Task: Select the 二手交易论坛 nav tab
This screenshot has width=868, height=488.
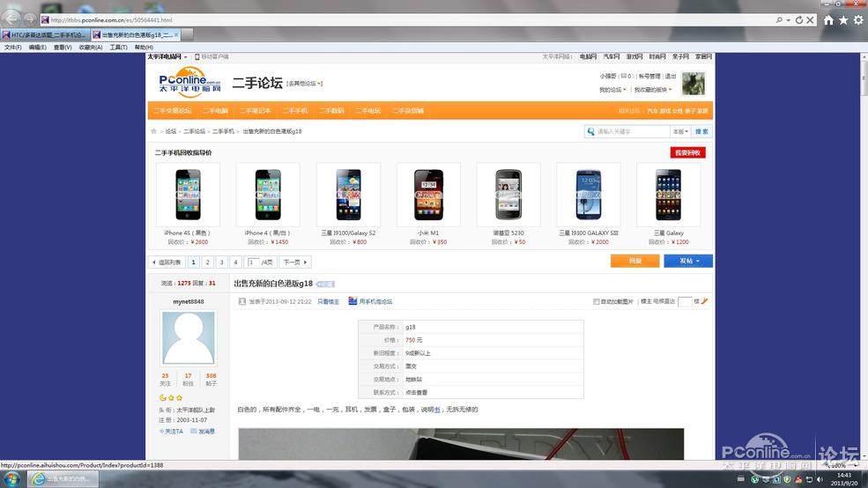Action: pyautogui.click(x=172, y=111)
